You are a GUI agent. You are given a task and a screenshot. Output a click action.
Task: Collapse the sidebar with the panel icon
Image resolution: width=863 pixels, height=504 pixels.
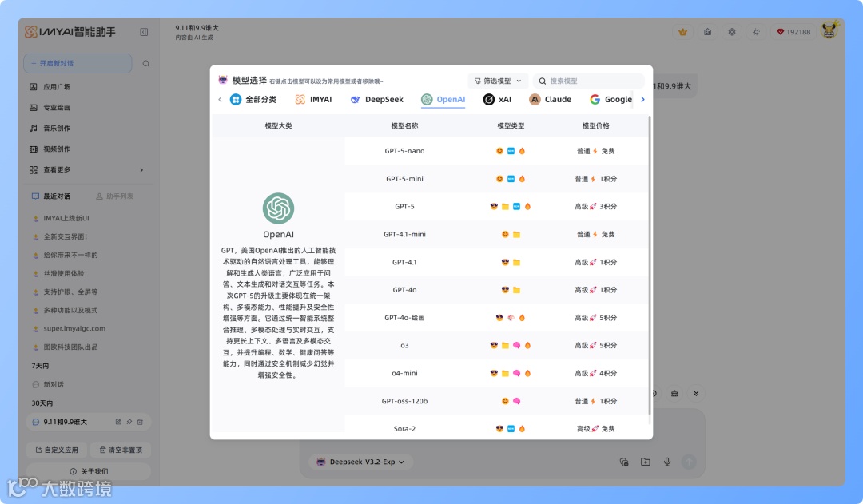coord(144,32)
